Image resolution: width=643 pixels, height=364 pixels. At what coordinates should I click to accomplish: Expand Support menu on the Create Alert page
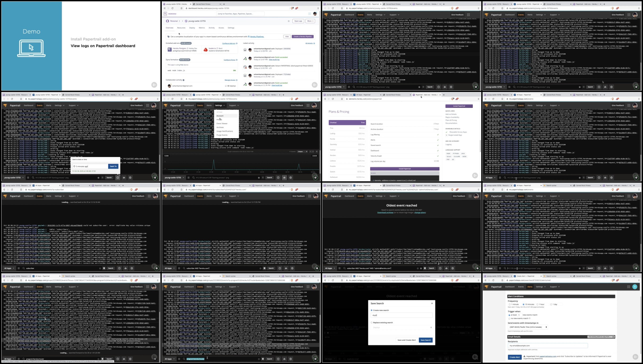pyautogui.click(x=554, y=287)
